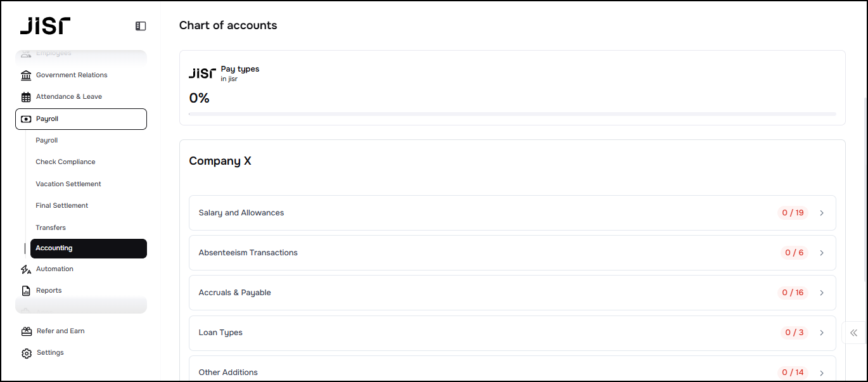
Task: Click the Jisr logo in sidebar
Action: 45,26
